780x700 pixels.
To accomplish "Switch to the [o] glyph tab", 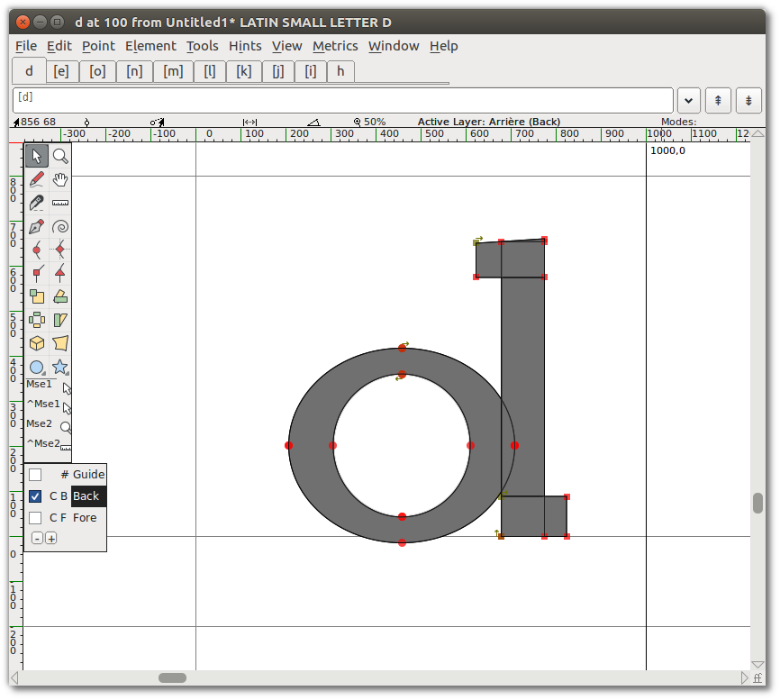I will pyautogui.click(x=97, y=71).
